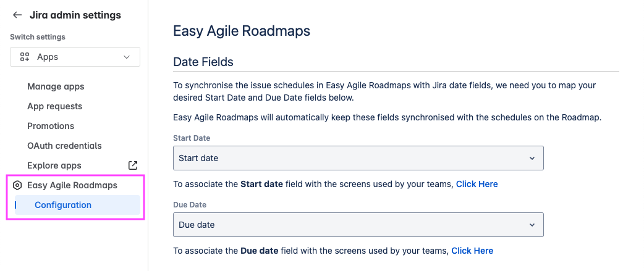Open Manage apps in the sidebar

point(56,86)
